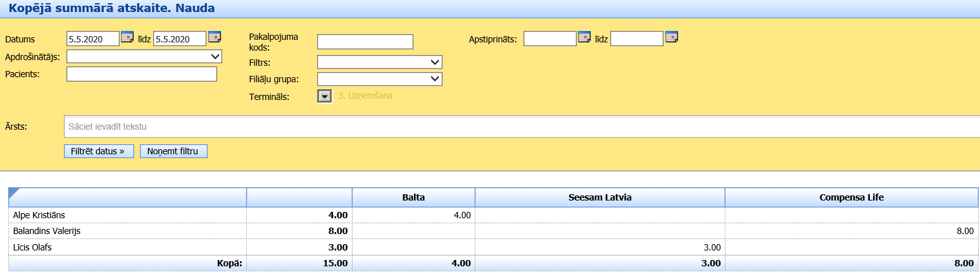Screen dimensions: 980x272
Task: Click the Compensa Life column header
Action: click(851, 197)
